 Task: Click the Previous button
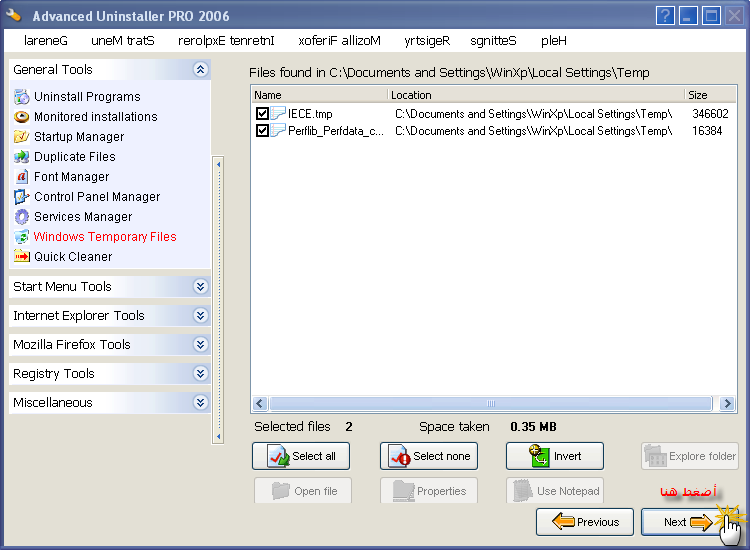coord(585,522)
